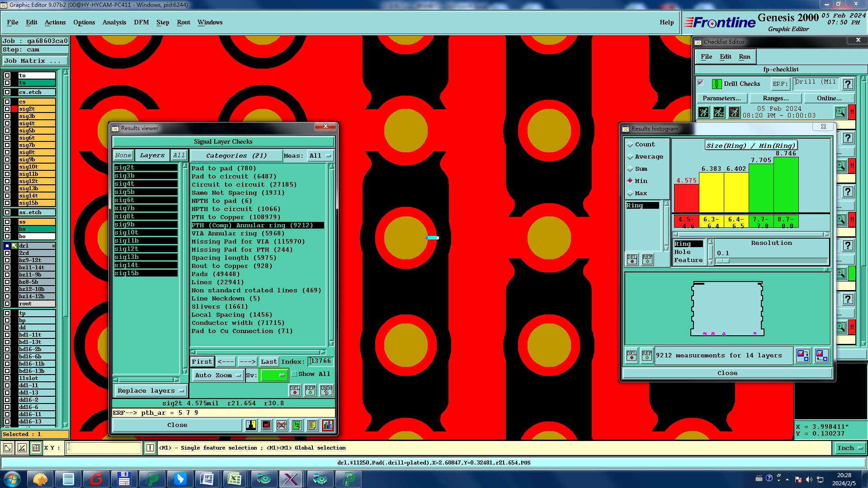Click magnifier icon next to checklist timestamp
Viewport: 868px width, 488px height.
pos(840,112)
